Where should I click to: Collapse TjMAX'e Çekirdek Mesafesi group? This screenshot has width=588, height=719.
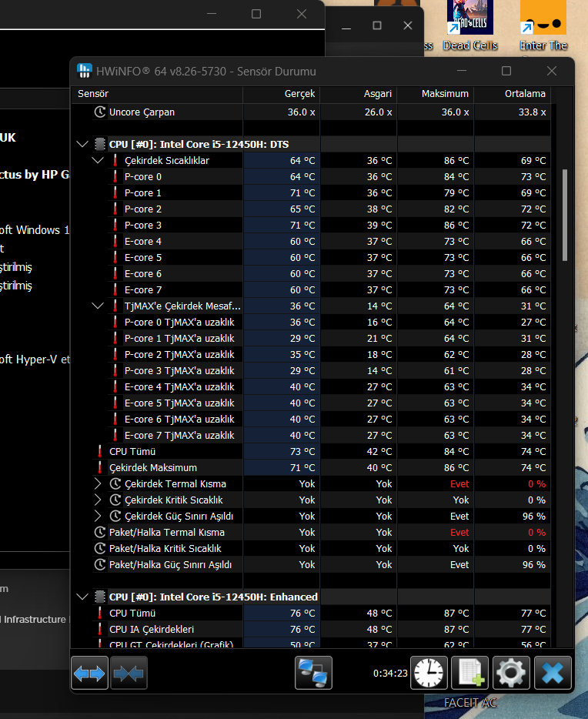(98, 306)
